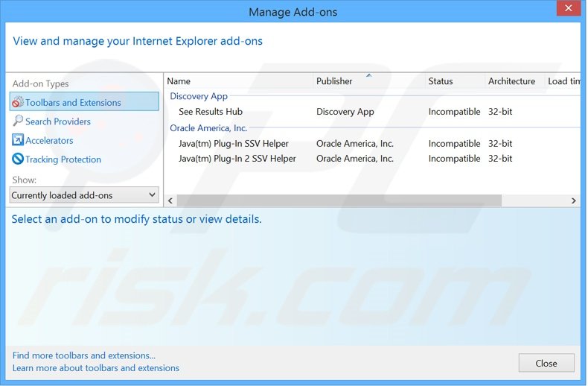This screenshot has height=386, width=588.
Task: Click the Load time column header
Action: (563, 81)
